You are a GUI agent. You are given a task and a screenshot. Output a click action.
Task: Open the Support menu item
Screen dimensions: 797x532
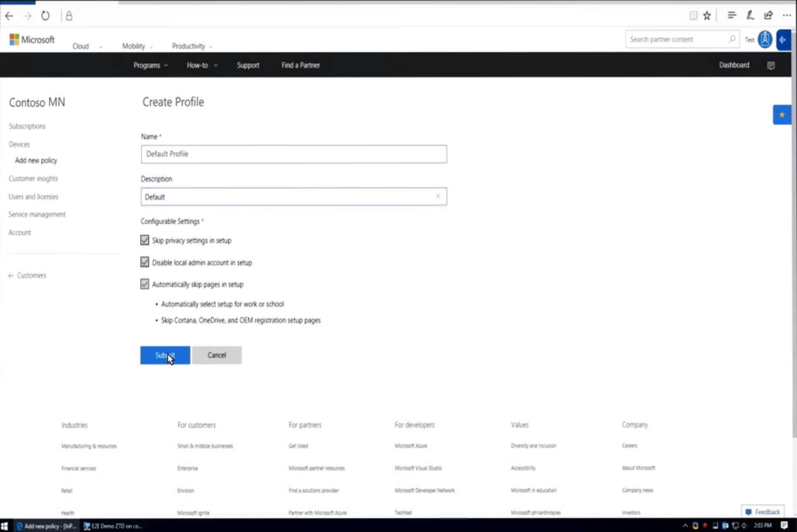coord(248,65)
